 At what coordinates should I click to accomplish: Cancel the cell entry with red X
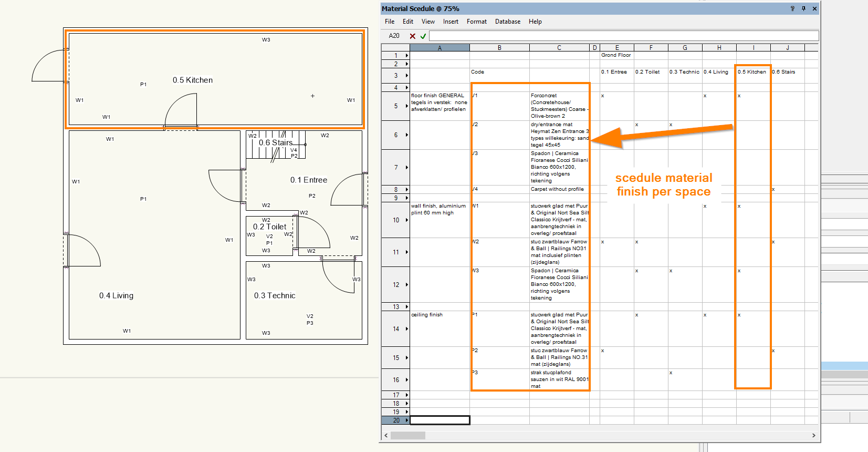pyautogui.click(x=413, y=36)
